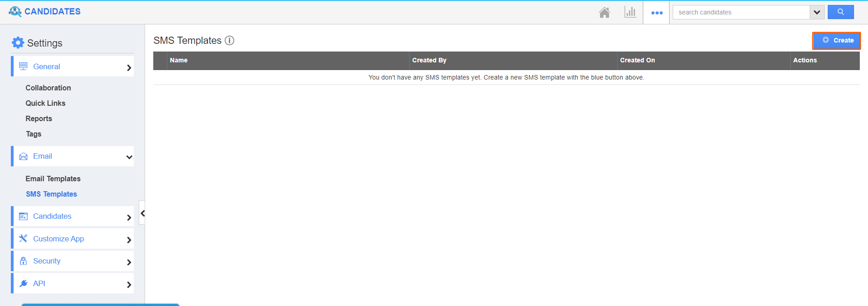Expand the API section chevron
Viewport: 868px width, 306px height.
[129, 285]
